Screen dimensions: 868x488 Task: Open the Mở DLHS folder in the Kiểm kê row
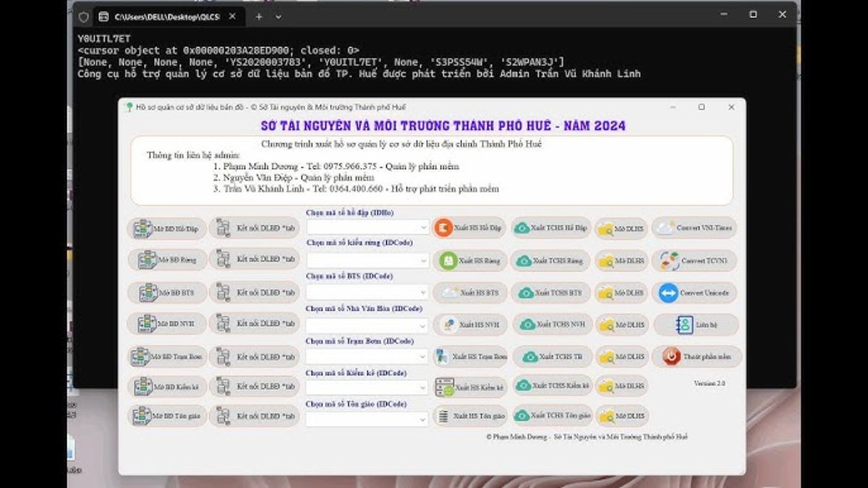tap(622, 386)
